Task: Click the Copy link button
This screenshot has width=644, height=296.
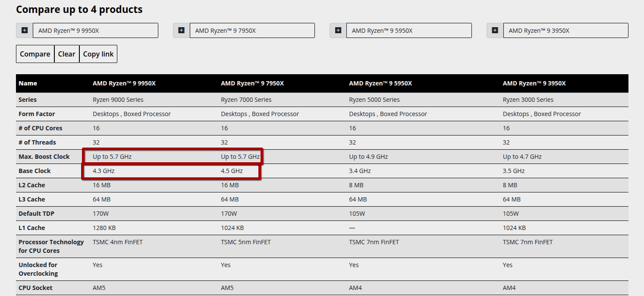Action: 98,54
